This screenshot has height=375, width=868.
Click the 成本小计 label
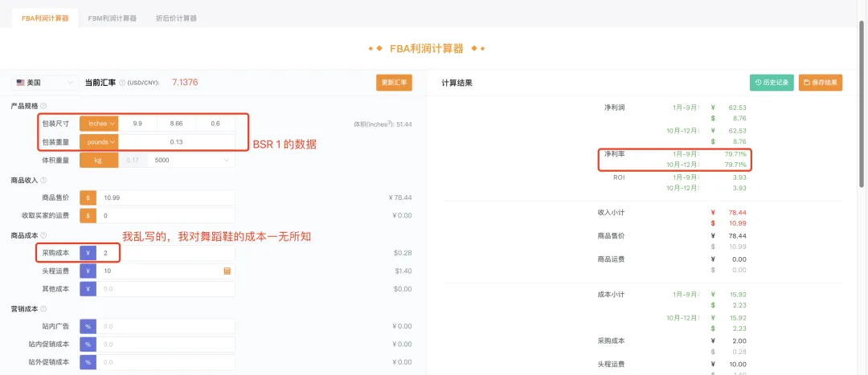[611, 294]
